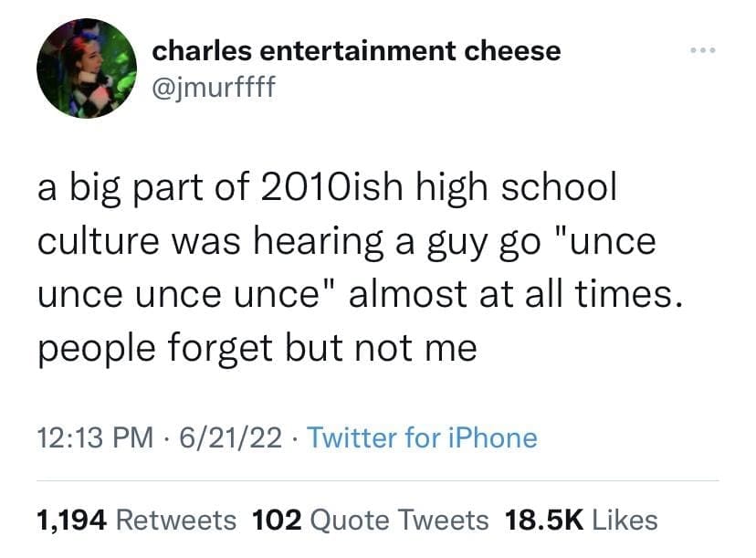Open the Twitter for iPhone source link
The width and height of the screenshot is (756, 558).
pyautogui.click(x=422, y=438)
